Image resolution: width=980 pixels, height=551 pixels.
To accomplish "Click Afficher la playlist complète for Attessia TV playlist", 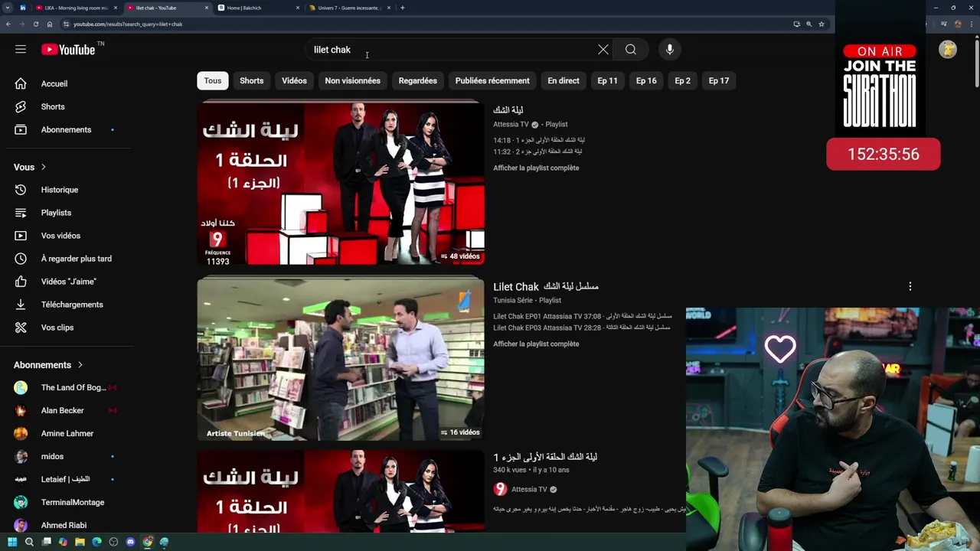I will [x=536, y=168].
